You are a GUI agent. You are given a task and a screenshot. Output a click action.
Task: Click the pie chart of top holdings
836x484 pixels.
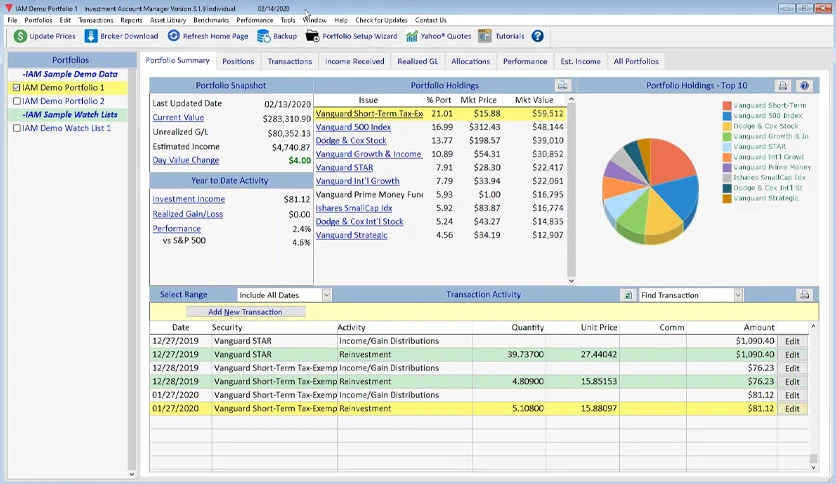[x=650, y=191]
